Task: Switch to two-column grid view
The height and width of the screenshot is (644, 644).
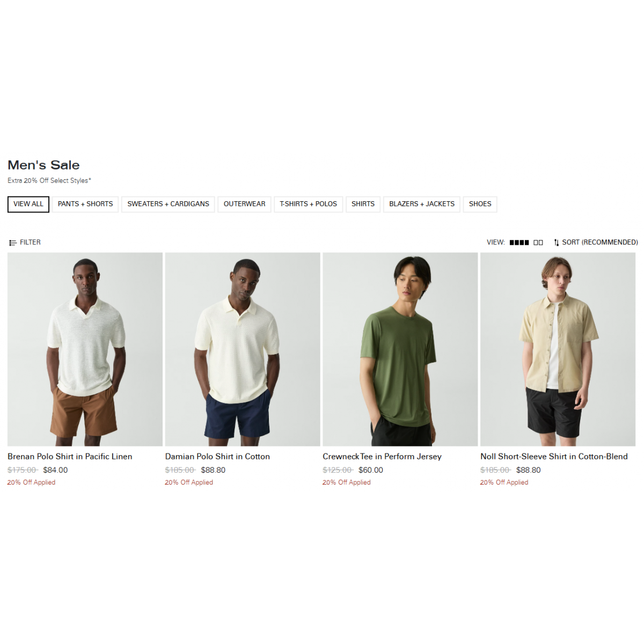Action: tap(538, 243)
